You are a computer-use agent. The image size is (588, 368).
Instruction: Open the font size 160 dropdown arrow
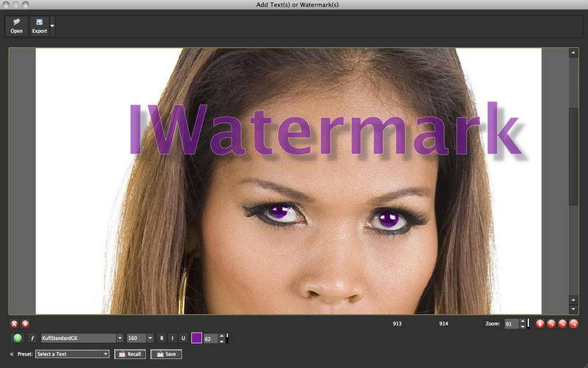[x=150, y=338]
